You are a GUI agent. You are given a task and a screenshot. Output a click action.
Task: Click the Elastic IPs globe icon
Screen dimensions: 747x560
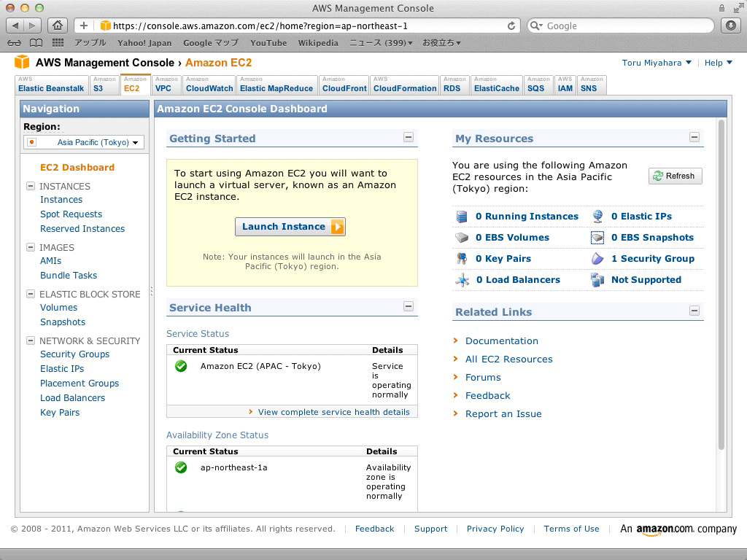coord(597,217)
